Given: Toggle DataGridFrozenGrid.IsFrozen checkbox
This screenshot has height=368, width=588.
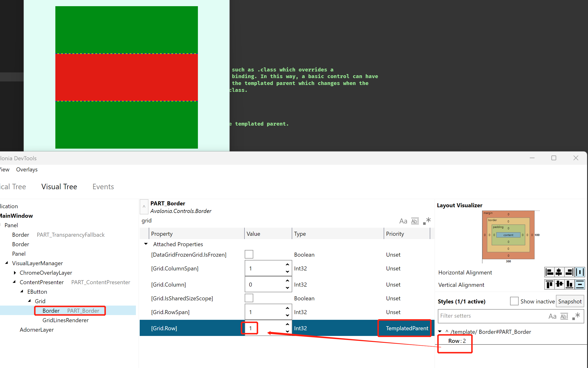Looking at the screenshot, I should [x=249, y=254].
